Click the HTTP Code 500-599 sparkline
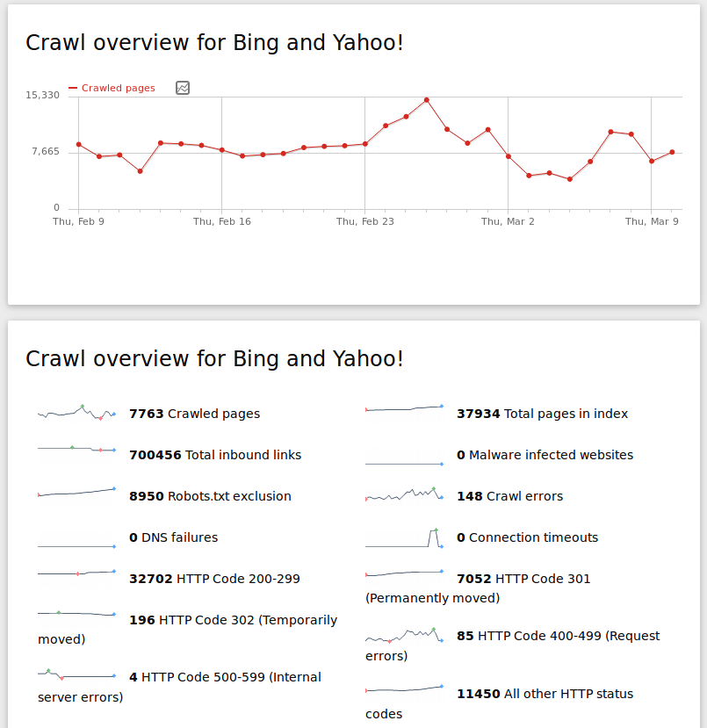This screenshot has width=707, height=728. point(75,674)
